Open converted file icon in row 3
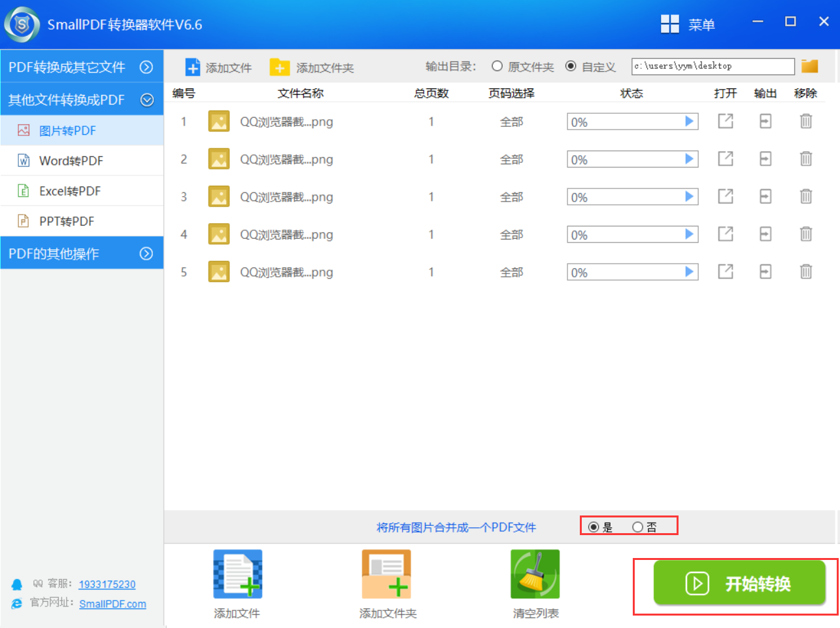This screenshot has width=840, height=628. 726,196
